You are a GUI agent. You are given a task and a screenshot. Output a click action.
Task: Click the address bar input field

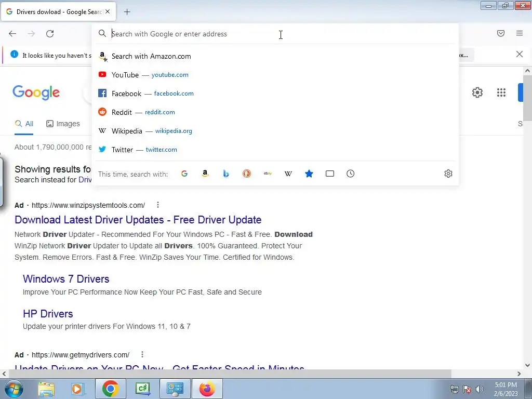(275, 34)
